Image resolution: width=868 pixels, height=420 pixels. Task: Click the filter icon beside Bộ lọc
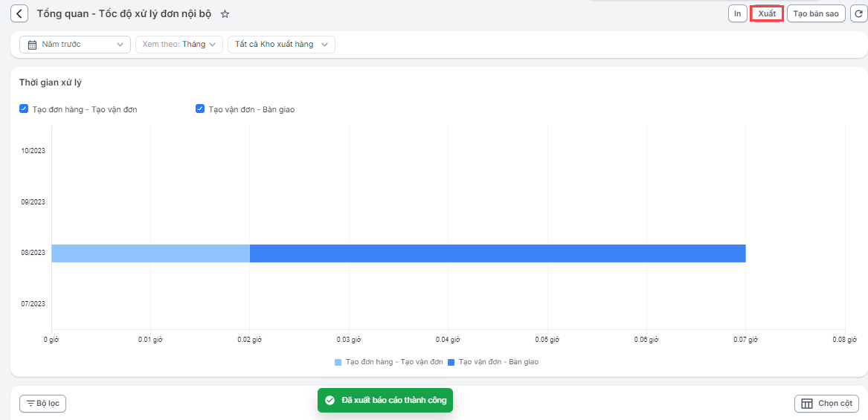pos(30,404)
